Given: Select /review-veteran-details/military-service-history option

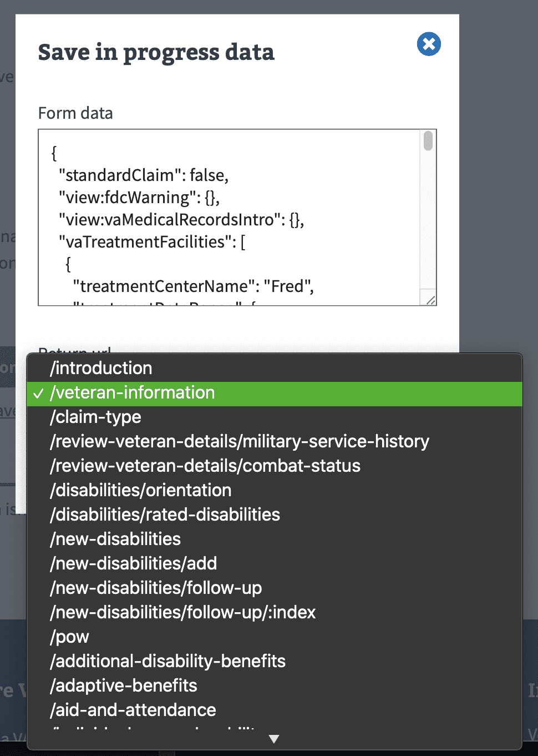Looking at the screenshot, I should coord(239,441).
